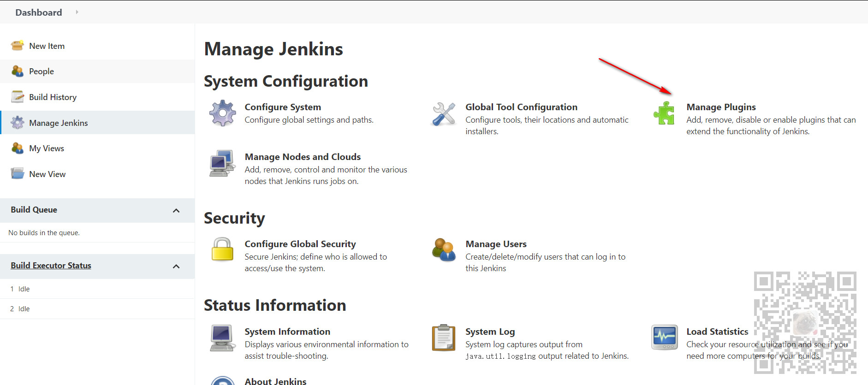Go to the Dashboard breadcrumb link

pyautogui.click(x=39, y=12)
